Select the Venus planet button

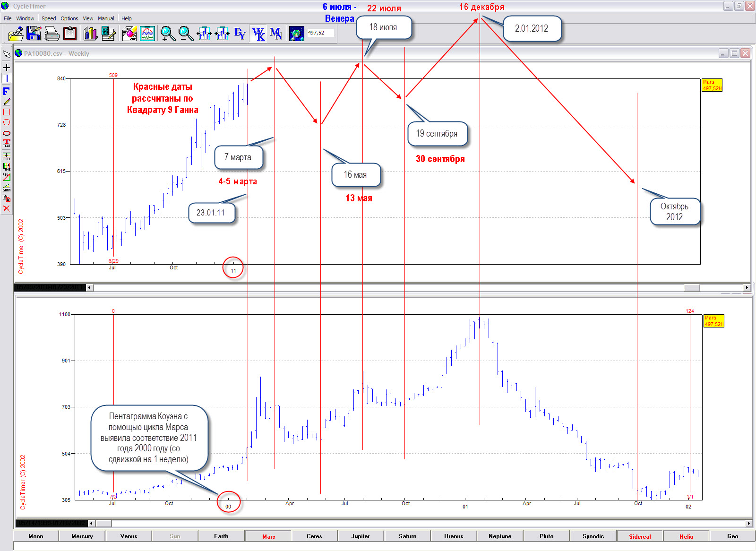pyautogui.click(x=129, y=536)
